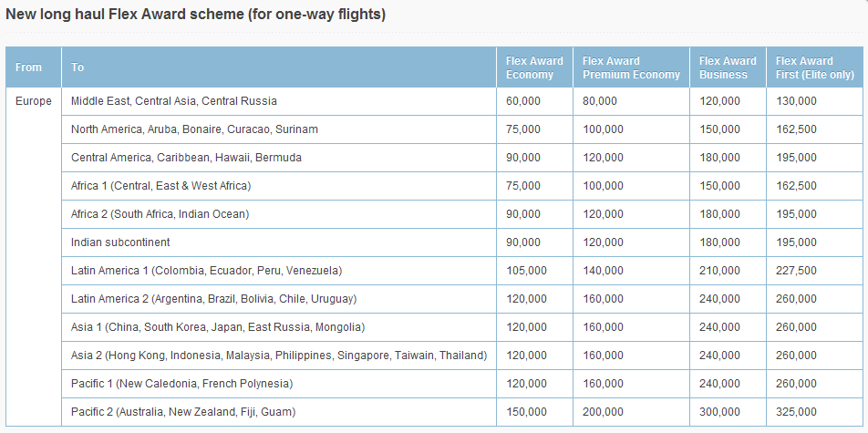Click the New long haul Flex Award scheme heading
Image resolution: width=868 pixels, height=433 pixels.
(196, 15)
